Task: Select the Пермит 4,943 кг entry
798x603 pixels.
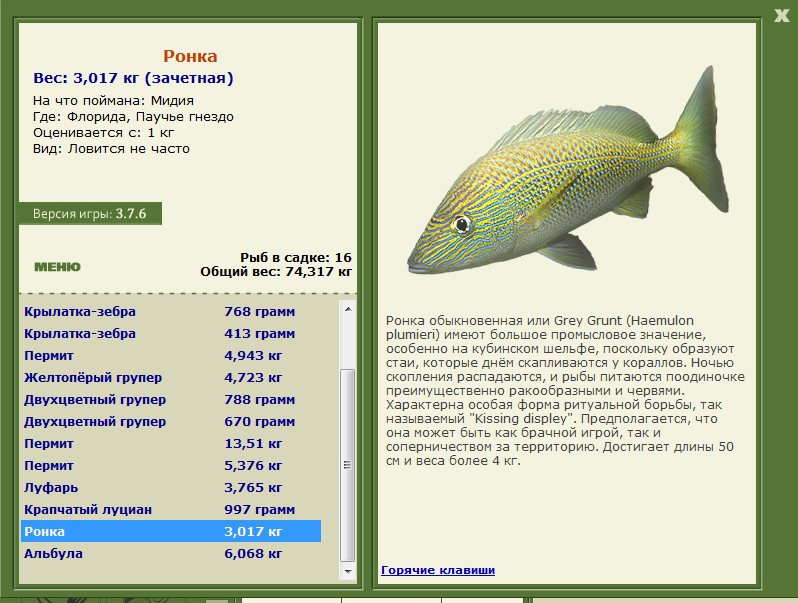Action: coord(171,355)
